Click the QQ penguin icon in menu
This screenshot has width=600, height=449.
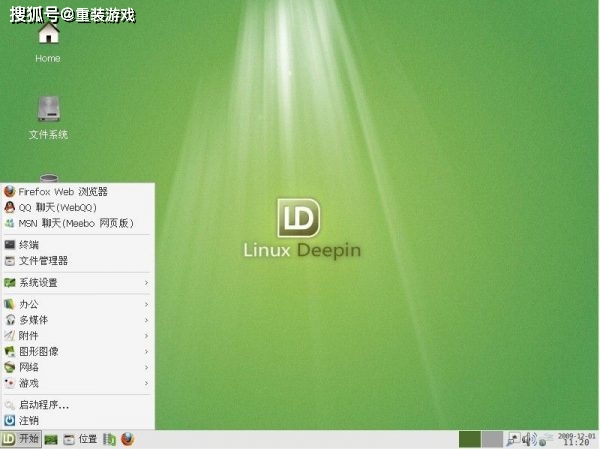(x=10, y=207)
